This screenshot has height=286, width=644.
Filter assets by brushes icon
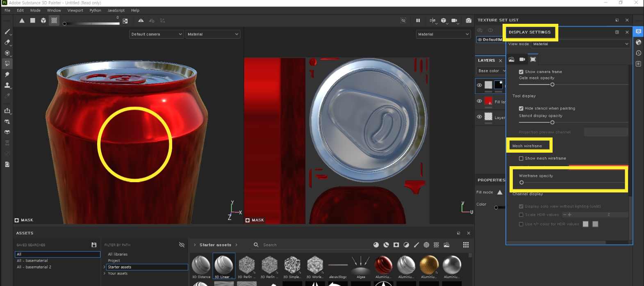[416, 245]
